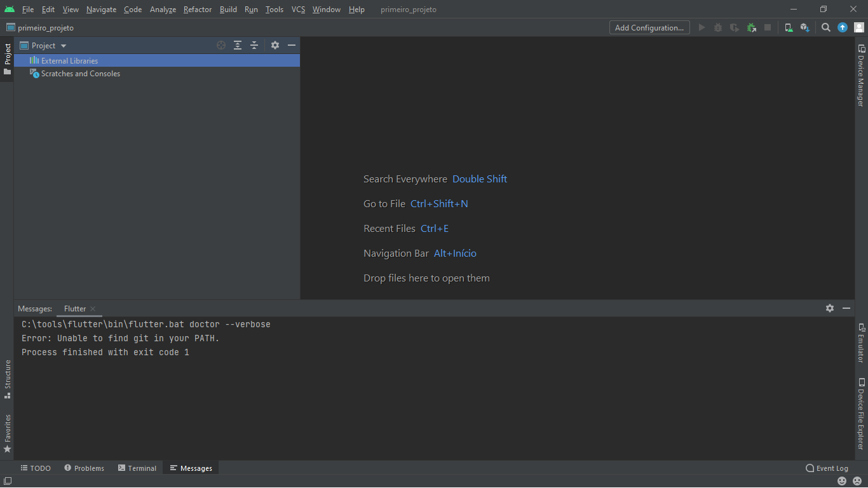
Task: Open the Edit menu
Action: click(48, 10)
